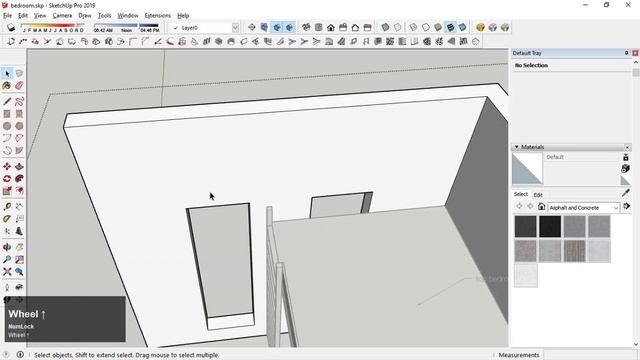Screen dimensions: 640x360
Task: Click the Create Material icon
Action: pyautogui.click(x=625, y=168)
